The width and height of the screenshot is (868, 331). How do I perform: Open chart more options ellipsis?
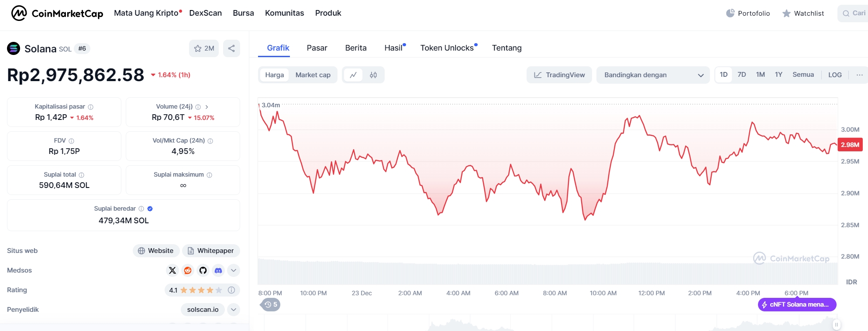[x=860, y=75]
